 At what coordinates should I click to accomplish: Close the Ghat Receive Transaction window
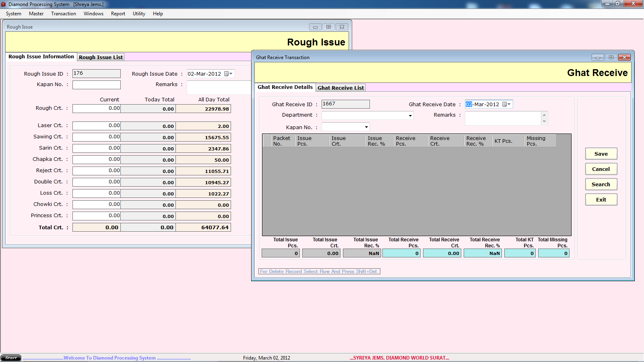[624, 58]
